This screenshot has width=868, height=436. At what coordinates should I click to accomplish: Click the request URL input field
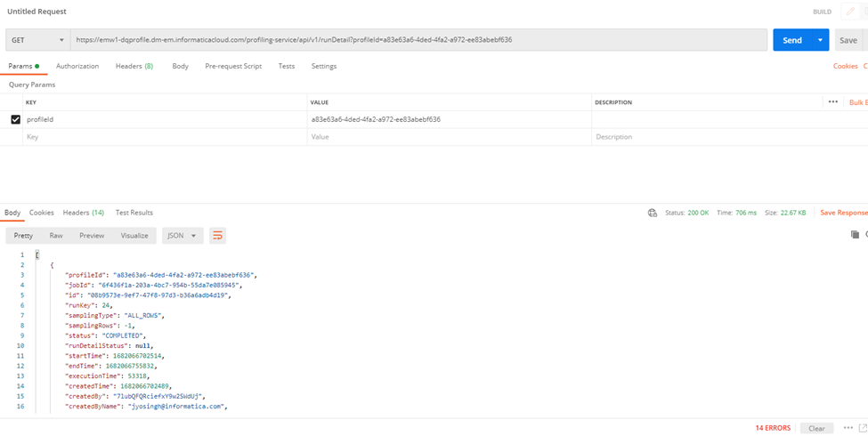418,40
